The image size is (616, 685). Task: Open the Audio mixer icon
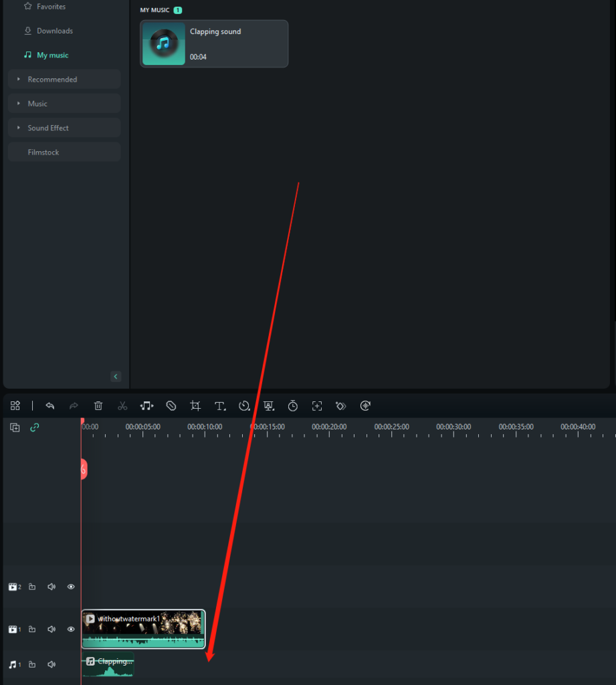(x=365, y=405)
